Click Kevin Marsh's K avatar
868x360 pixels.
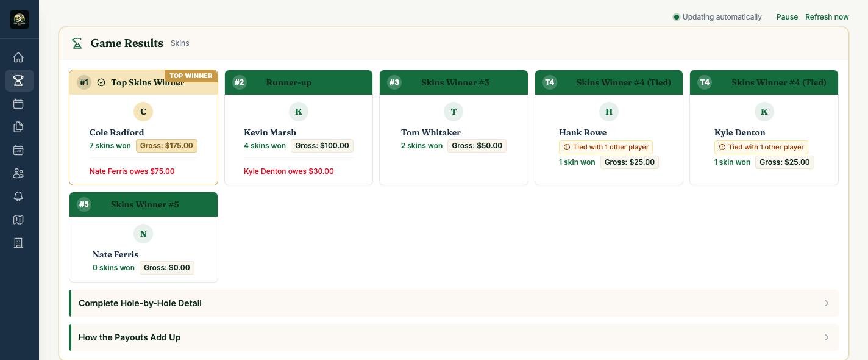pyautogui.click(x=299, y=112)
